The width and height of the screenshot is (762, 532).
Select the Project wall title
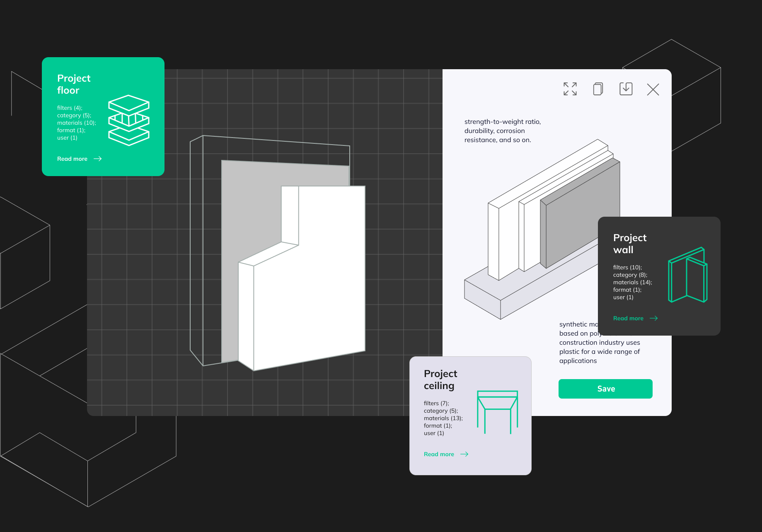(x=629, y=244)
